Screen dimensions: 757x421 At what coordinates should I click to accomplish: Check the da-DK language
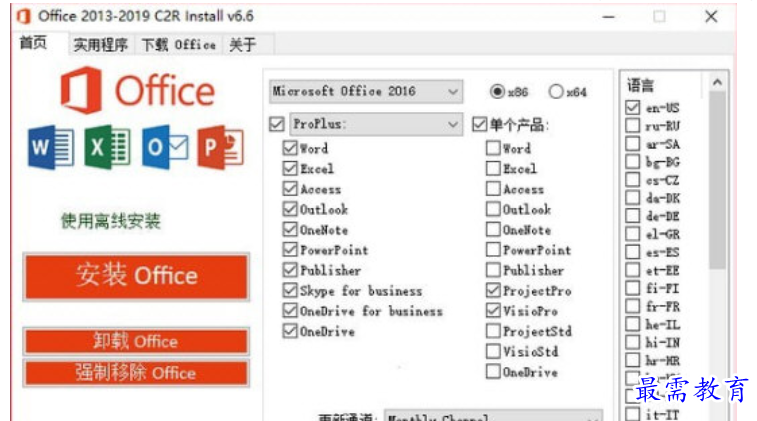632,197
